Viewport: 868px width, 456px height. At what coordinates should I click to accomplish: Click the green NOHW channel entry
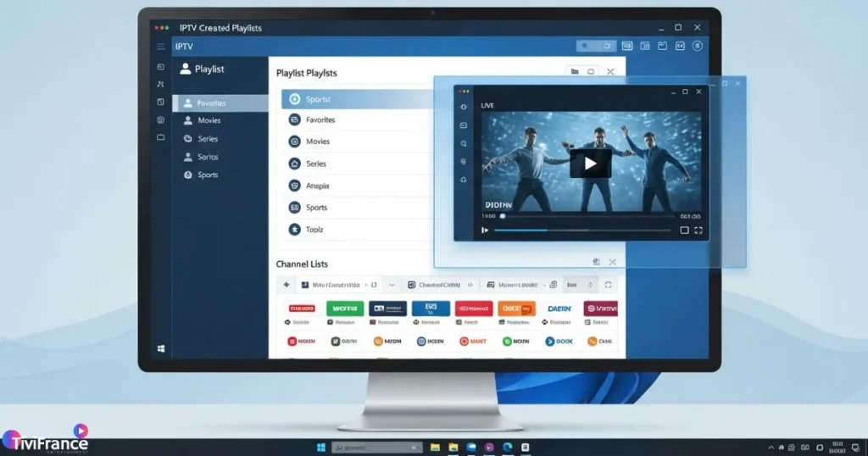coord(516,342)
